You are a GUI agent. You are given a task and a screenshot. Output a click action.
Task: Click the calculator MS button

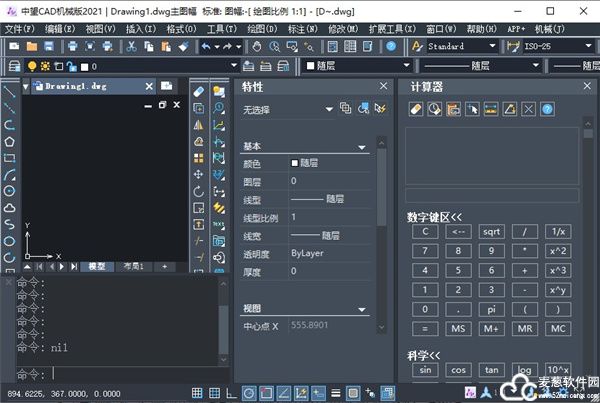pos(458,329)
